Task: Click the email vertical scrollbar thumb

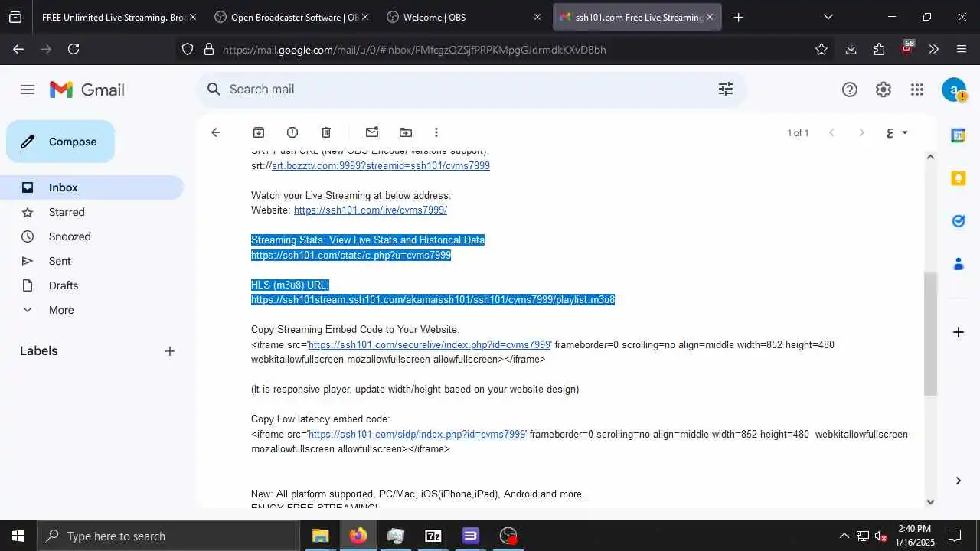Action: 930,334
